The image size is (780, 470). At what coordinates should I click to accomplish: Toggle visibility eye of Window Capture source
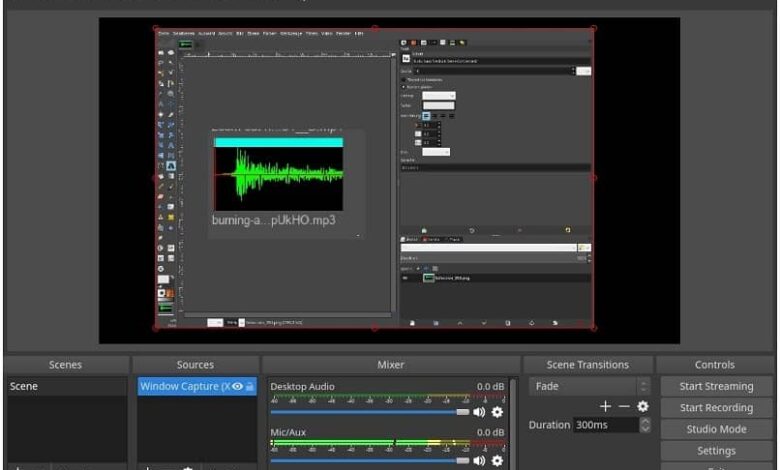point(238,386)
